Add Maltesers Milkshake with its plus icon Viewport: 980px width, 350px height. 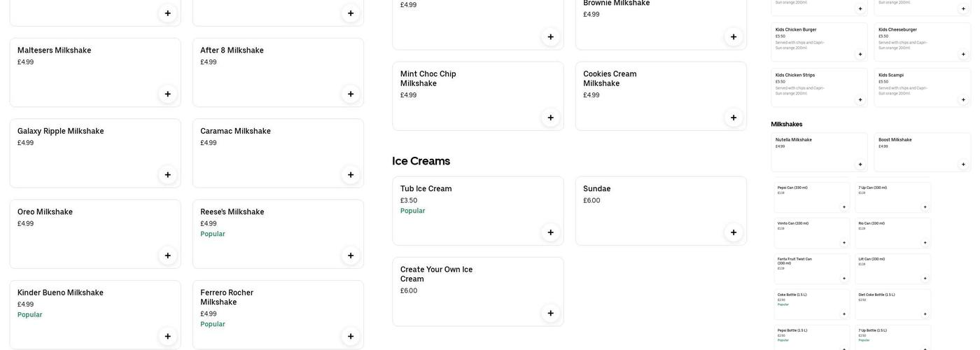(x=167, y=94)
